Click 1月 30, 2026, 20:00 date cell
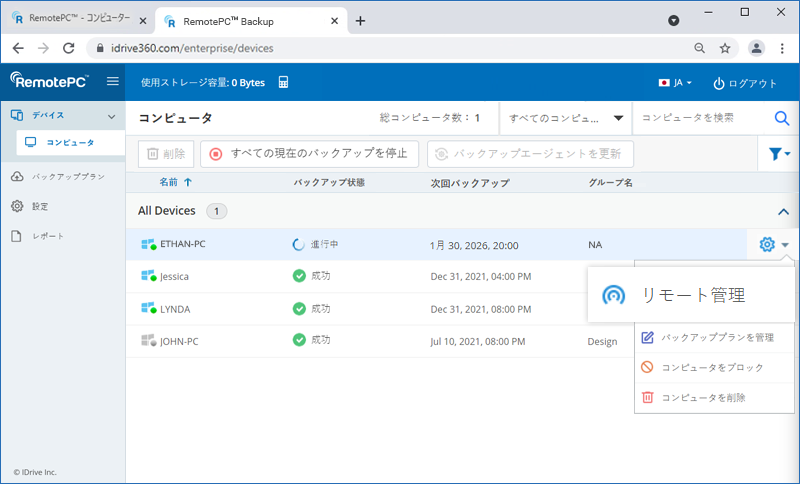This screenshot has width=800, height=484. [474, 245]
